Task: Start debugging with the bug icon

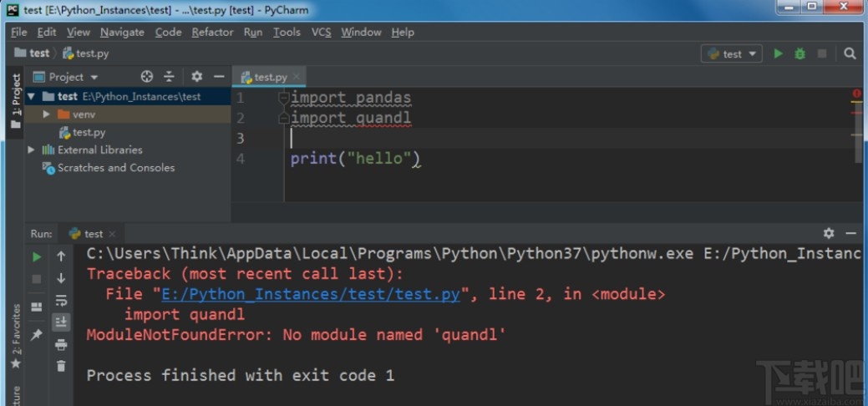Action: [x=799, y=53]
